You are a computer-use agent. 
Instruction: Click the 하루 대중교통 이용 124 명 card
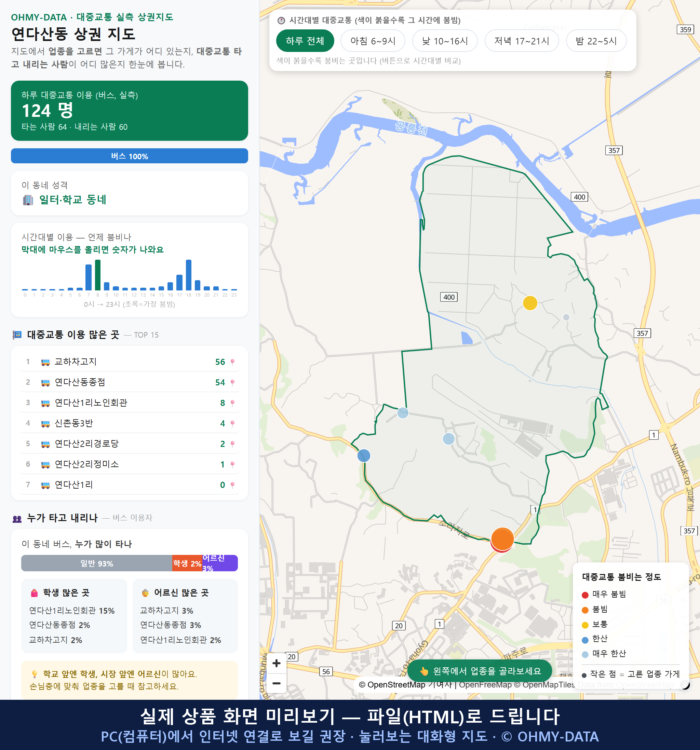click(130, 111)
